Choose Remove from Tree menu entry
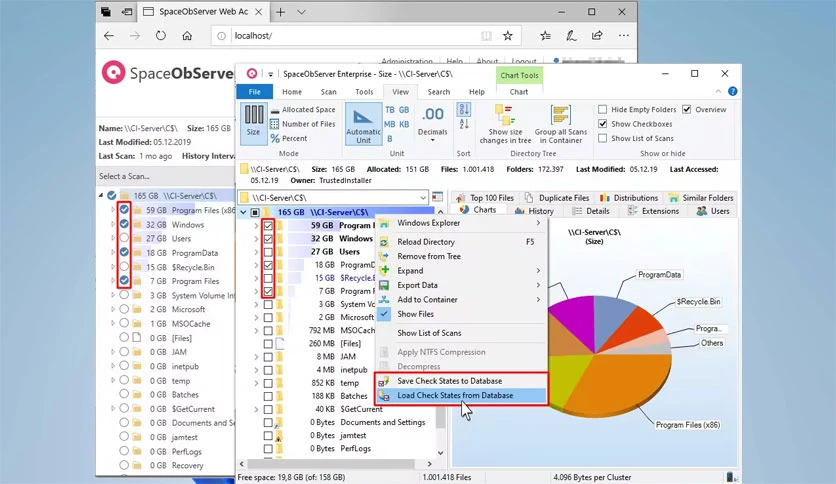Viewport: 836px width, 484px height. [x=462, y=256]
